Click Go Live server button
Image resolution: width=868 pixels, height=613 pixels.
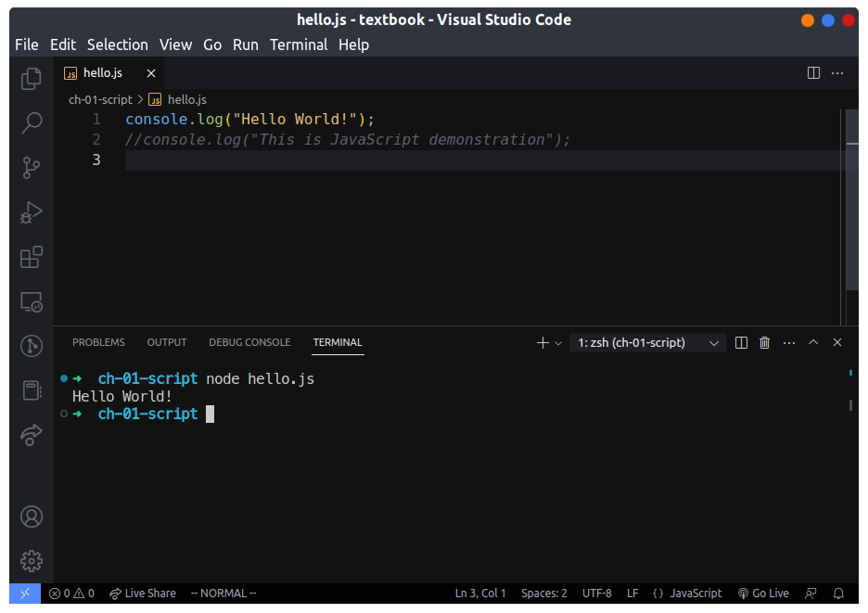pyautogui.click(x=763, y=594)
